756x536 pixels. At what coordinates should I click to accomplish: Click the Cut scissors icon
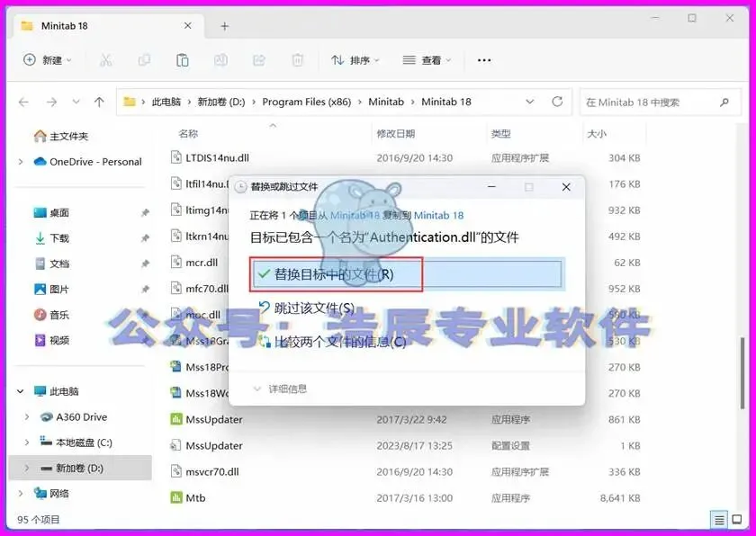105,60
